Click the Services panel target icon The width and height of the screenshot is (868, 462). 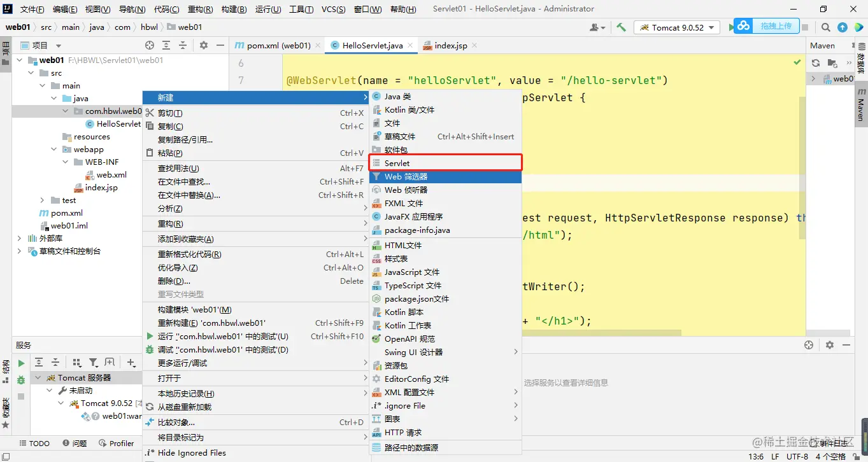point(809,345)
